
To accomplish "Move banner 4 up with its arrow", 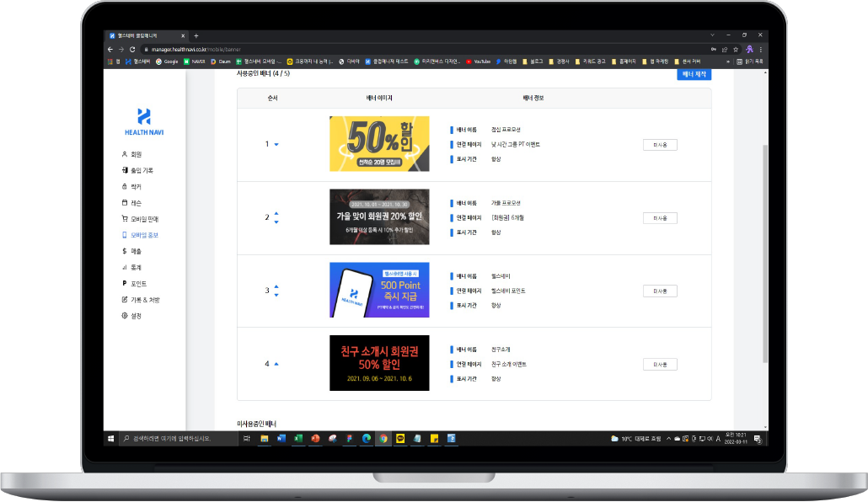I will tap(276, 364).
